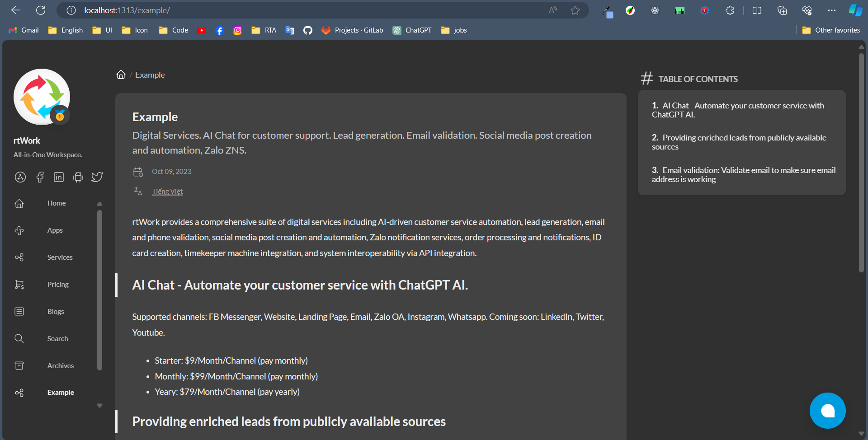Click the Android icon in the sidebar
The image size is (868, 440).
click(78, 177)
